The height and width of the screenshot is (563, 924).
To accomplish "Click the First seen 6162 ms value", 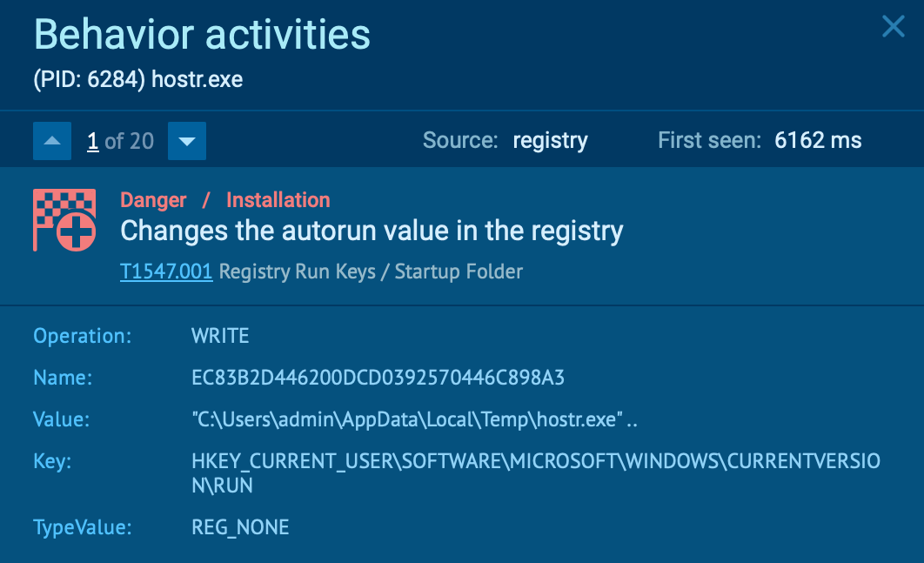I will [x=818, y=140].
